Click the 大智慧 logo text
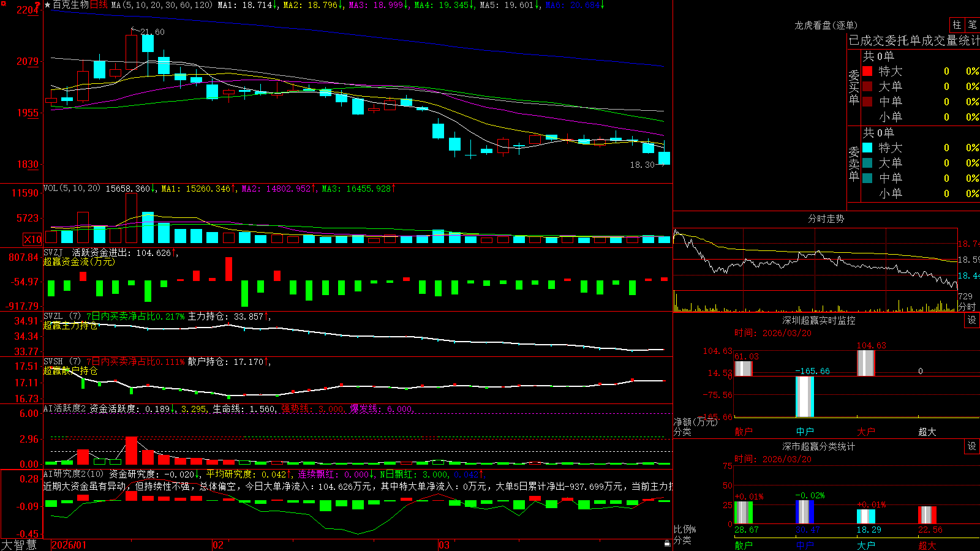The width and height of the screenshot is (980, 551). 19,545
